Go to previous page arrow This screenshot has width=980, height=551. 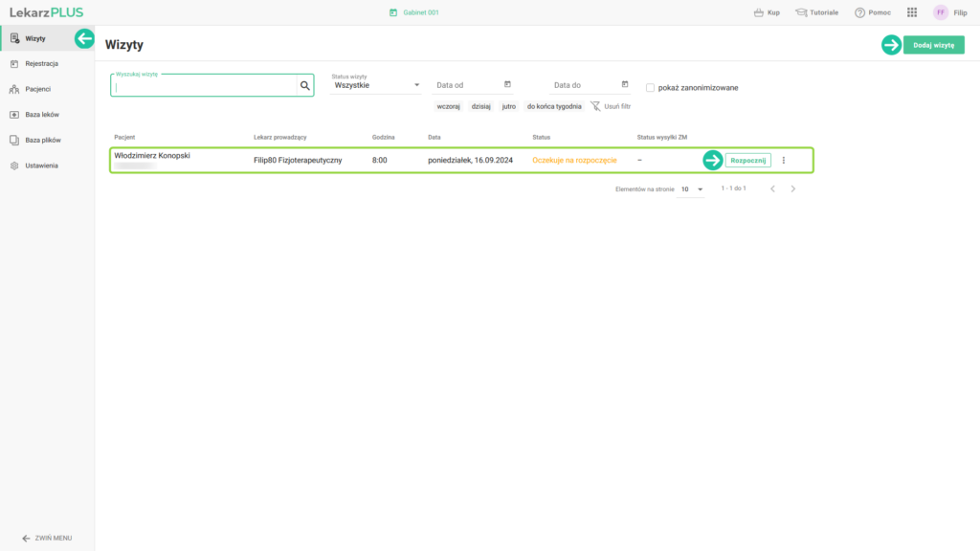773,189
